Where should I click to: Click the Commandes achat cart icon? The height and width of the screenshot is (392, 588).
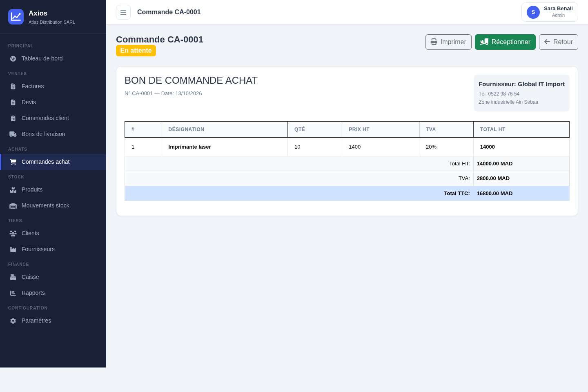(x=13, y=162)
